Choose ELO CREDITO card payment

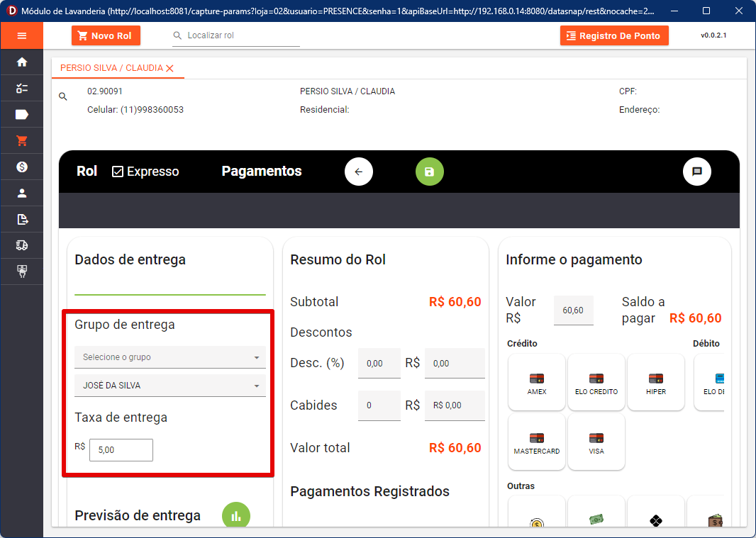596,382
